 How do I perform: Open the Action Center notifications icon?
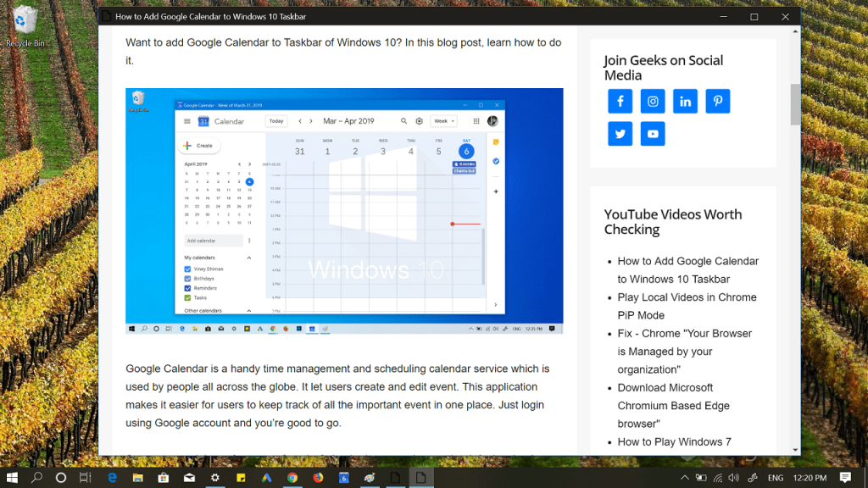pos(845,478)
